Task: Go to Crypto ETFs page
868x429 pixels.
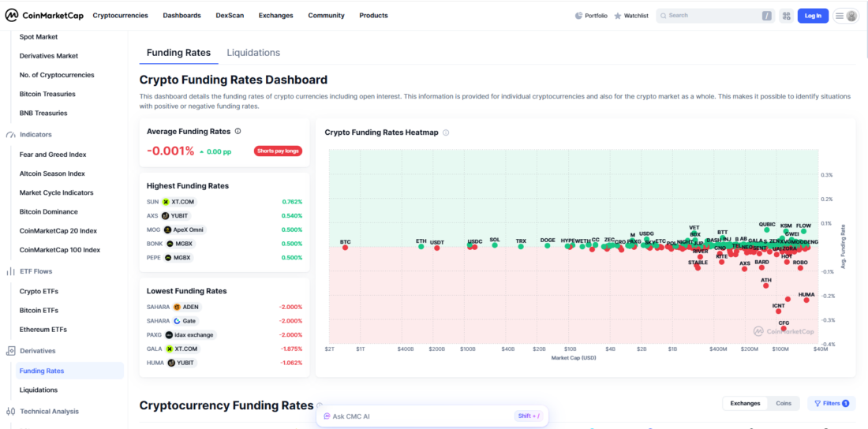Action: (x=39, y=291)
